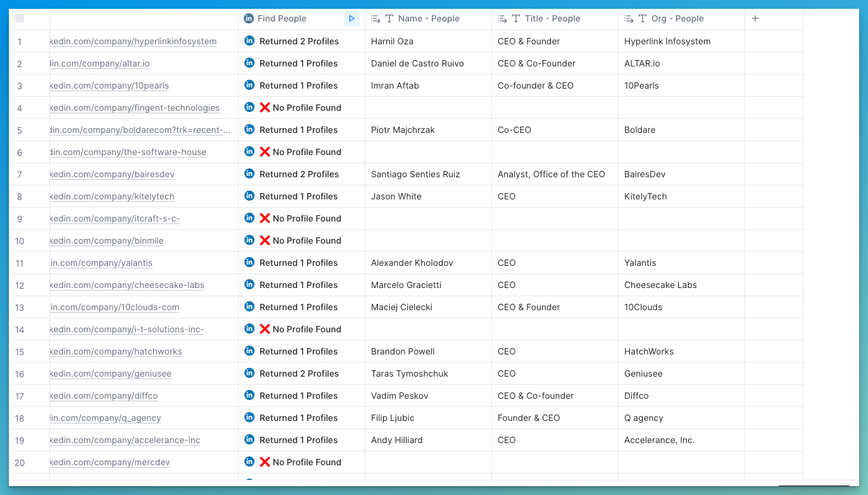Click the LinkedIn icon in the bairesdev row
The image size is (868, 495).
(249, 174)
